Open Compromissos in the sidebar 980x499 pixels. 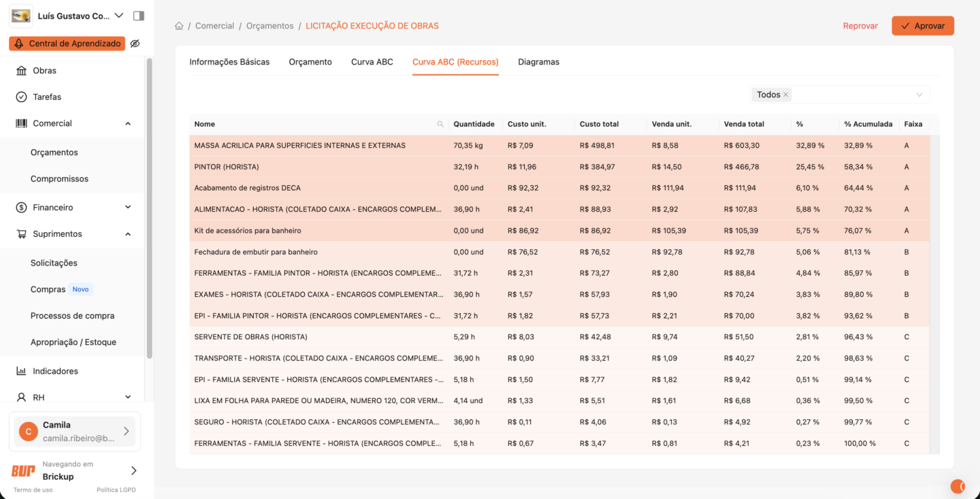point(59,179)
